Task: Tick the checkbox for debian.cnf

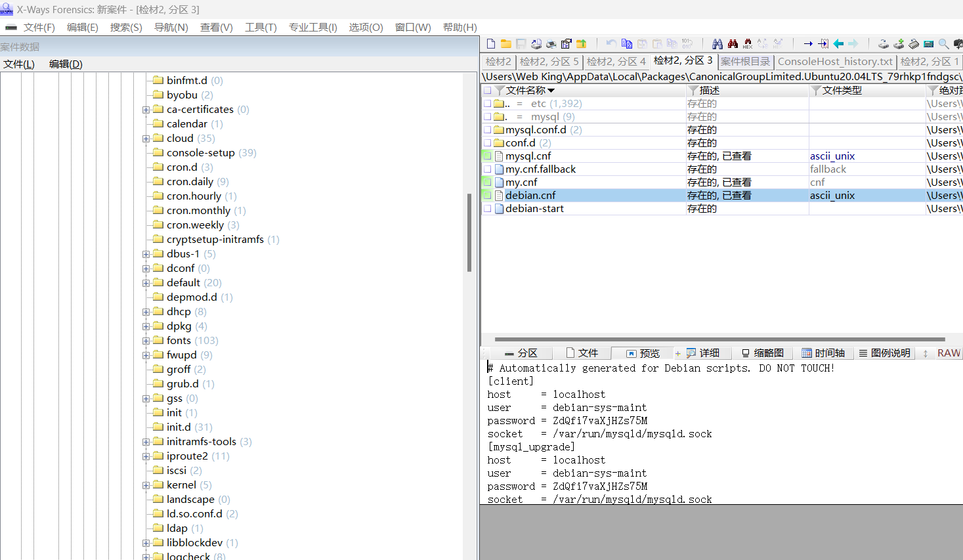Action: (x=488, y=196)
